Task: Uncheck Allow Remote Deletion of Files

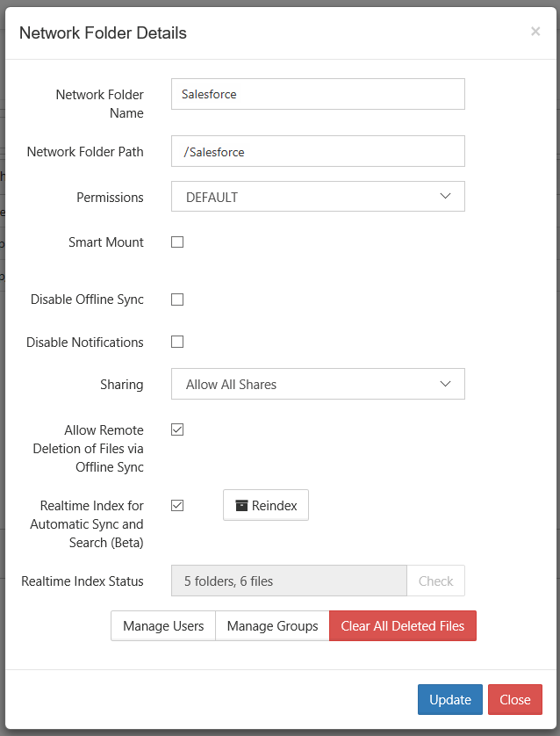Action: pos(177,429)
